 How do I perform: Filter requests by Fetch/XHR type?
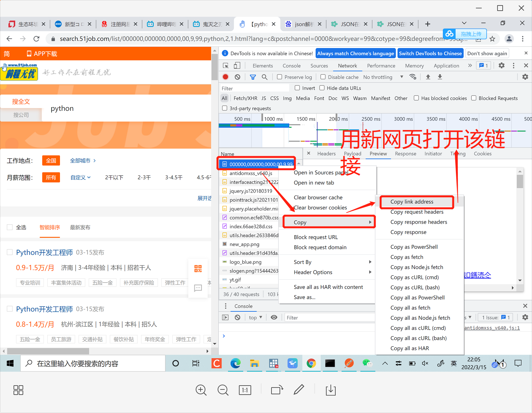245,98
